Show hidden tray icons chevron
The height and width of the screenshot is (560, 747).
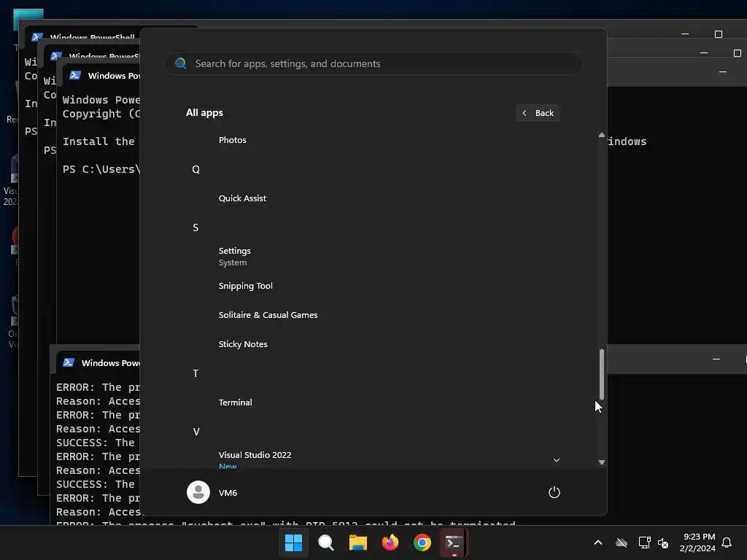point(598,542)
